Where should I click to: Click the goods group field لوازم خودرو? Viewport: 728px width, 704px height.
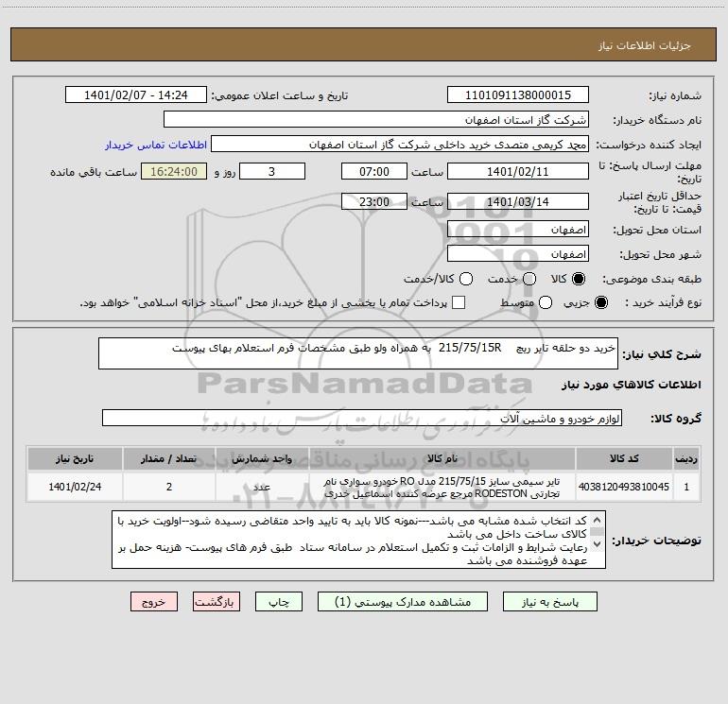point(362,418)
